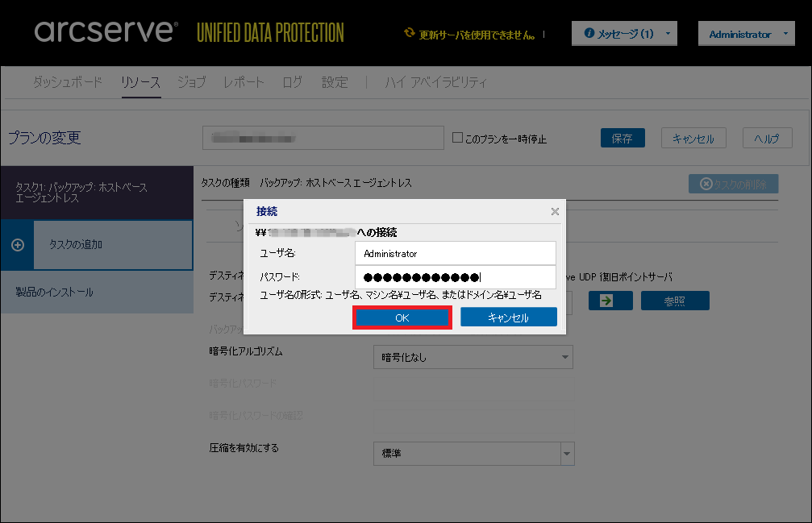
Task: Close the 接続 dialog with X icon
Action: pyautogui.click(x=555, y=211)
